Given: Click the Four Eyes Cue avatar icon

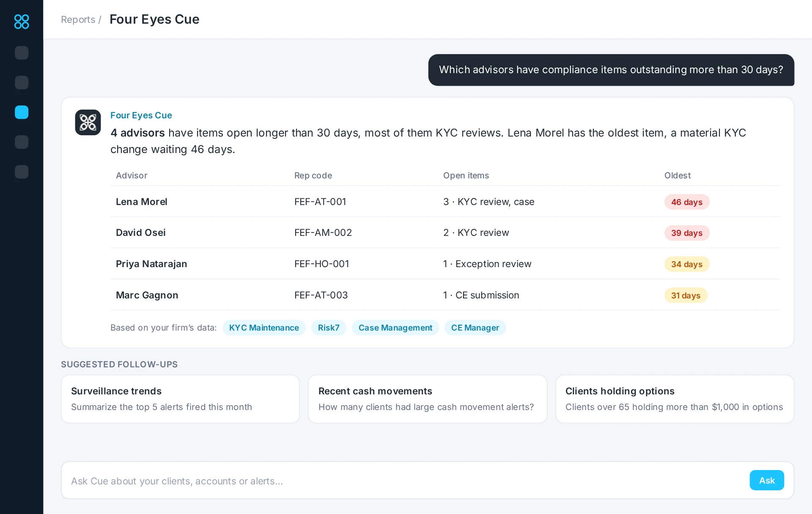Looking at the screenshot, I should click(88, 123).
